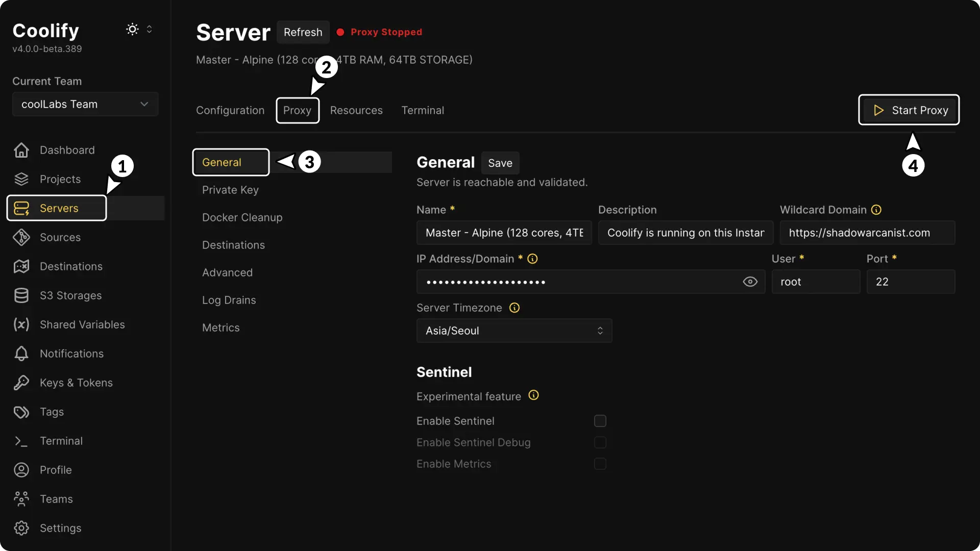
Task: Click the Dashboard house icon
Action: coord(21,150)
